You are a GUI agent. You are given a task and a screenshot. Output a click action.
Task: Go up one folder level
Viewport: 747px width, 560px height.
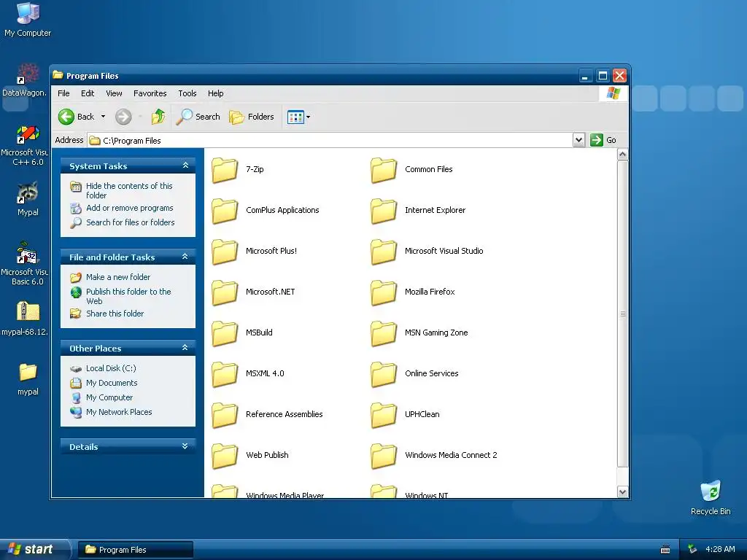158,117
